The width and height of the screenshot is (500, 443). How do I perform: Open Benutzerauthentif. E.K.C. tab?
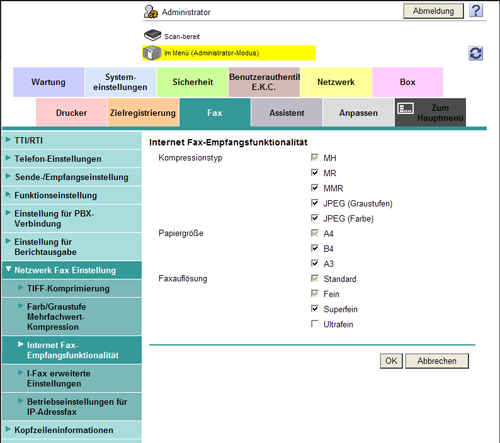(264, 82)
